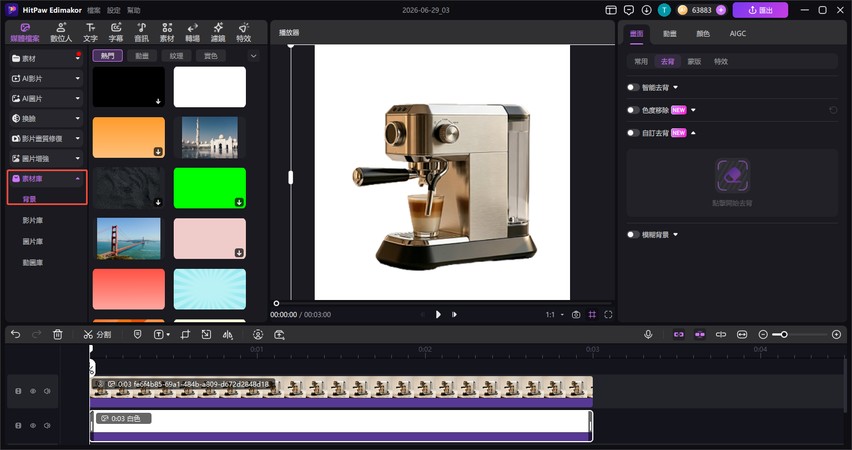This screenshot has width=852, height=450.
Task: Switch to the 顏色 tab
Action: [703, 34]
